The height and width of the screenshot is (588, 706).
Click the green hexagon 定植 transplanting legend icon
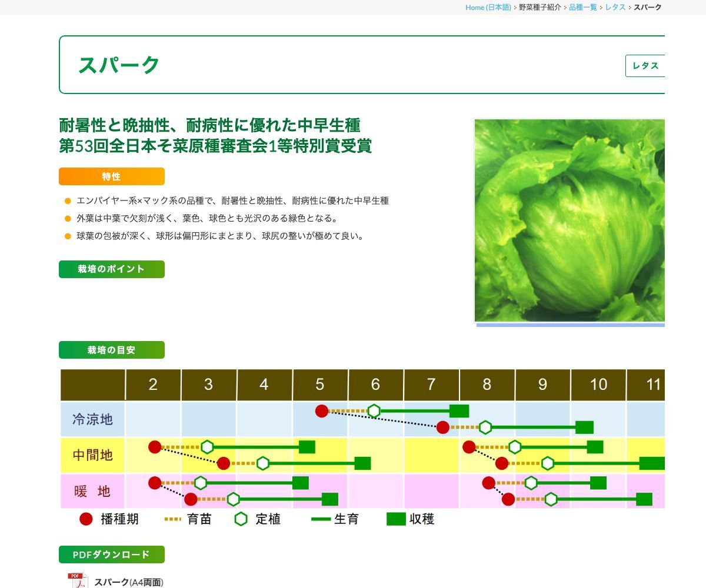[x=240, y=519]
